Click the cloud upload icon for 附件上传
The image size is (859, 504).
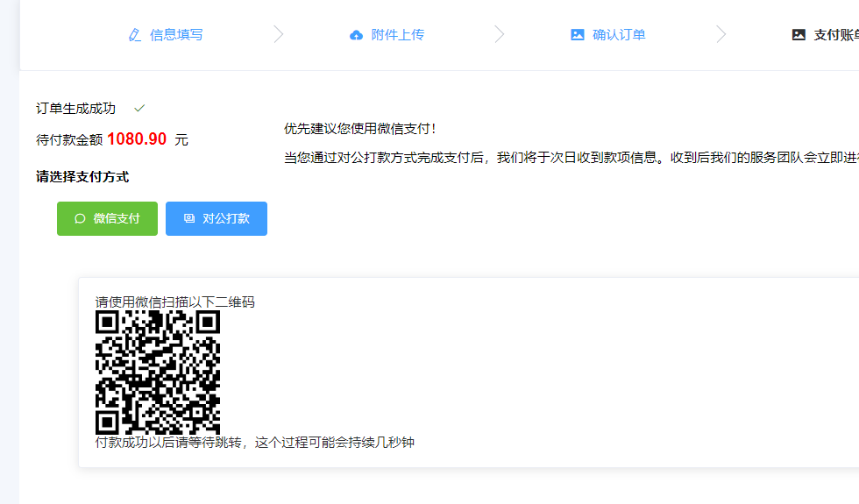(356, 35)
